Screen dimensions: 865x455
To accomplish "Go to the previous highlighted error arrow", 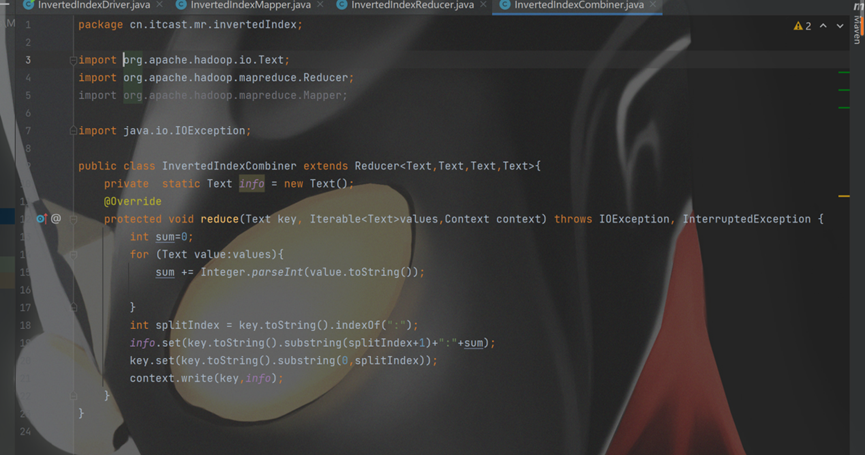I will (823, 26).
